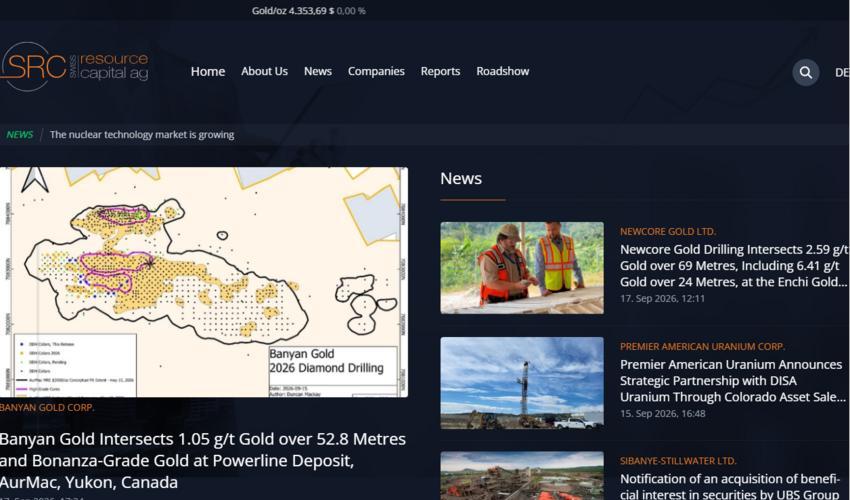Open the nuclear technology market ticker headline
The image size is (850, 500).
click(142, 134)
